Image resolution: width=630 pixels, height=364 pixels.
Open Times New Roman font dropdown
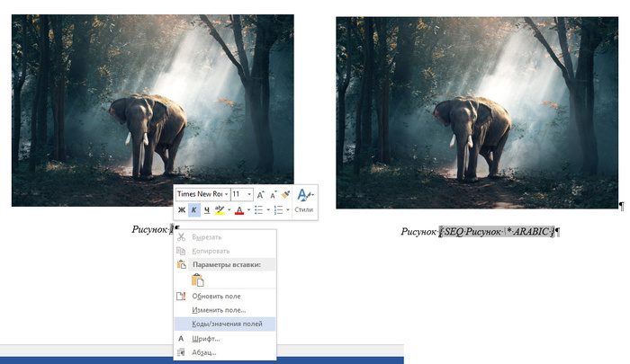226,194
